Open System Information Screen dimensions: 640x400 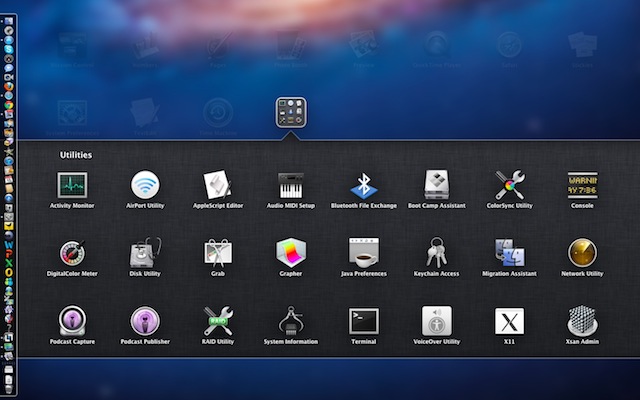tap(291, 321)
